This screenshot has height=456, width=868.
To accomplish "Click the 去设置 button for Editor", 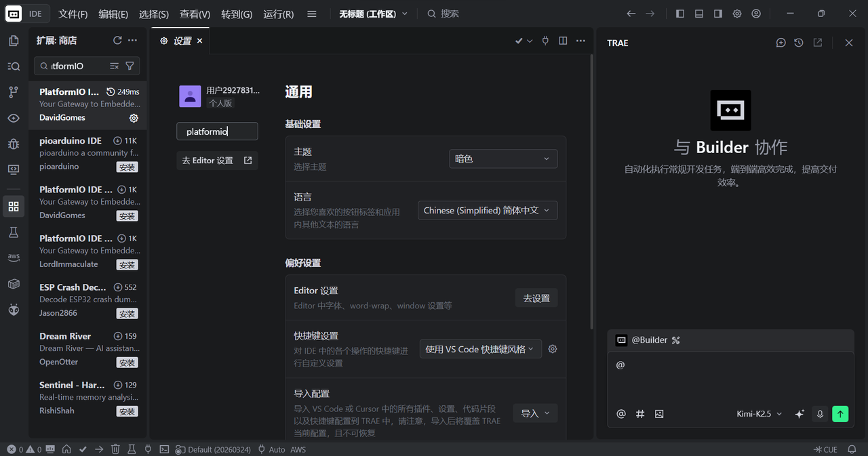I will click(x=536, y=298).
